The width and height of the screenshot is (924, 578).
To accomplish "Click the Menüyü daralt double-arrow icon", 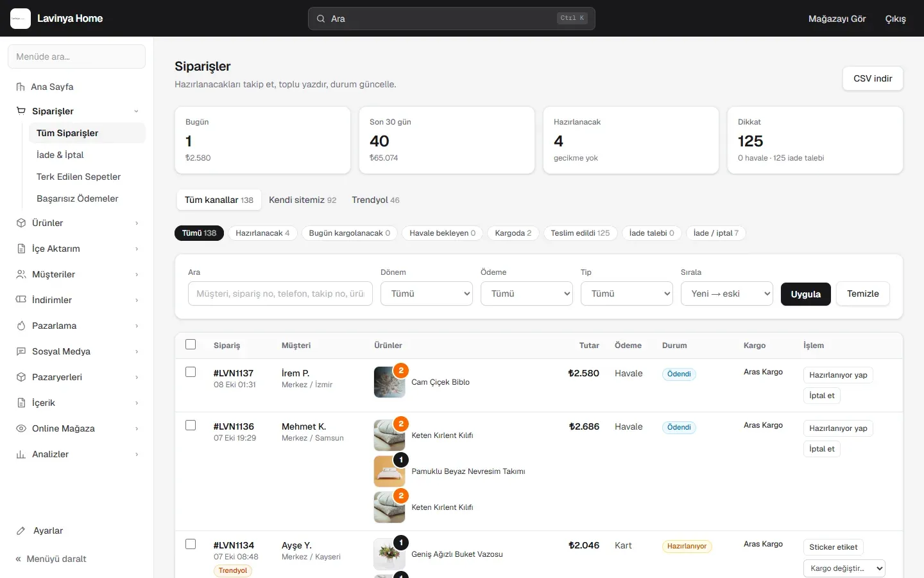I will click(x=19, y=559).
